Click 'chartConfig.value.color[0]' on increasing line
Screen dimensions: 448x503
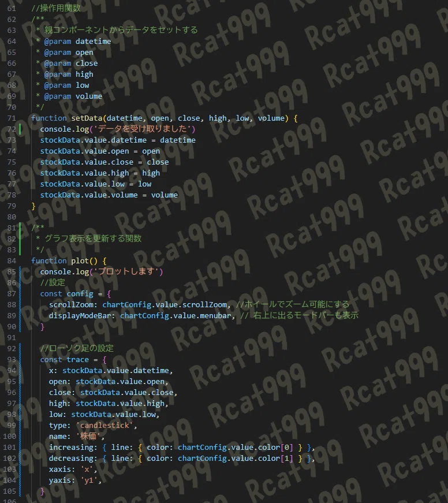tap(236, 448)
